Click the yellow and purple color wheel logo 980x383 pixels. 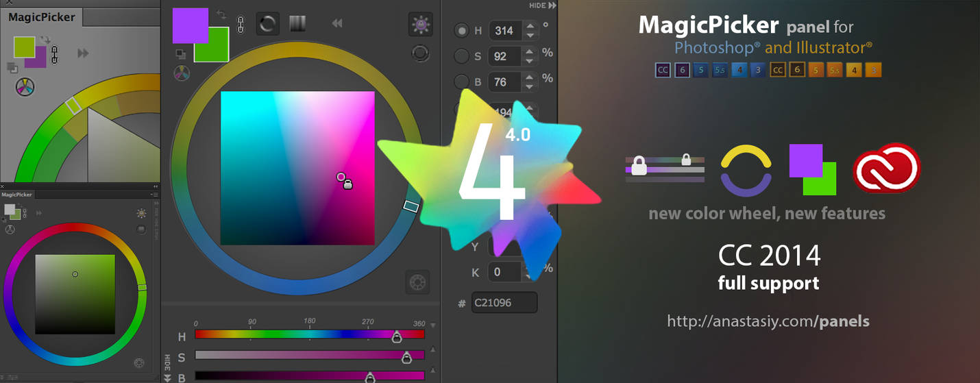pyautogui.click(x=746, y=171)
